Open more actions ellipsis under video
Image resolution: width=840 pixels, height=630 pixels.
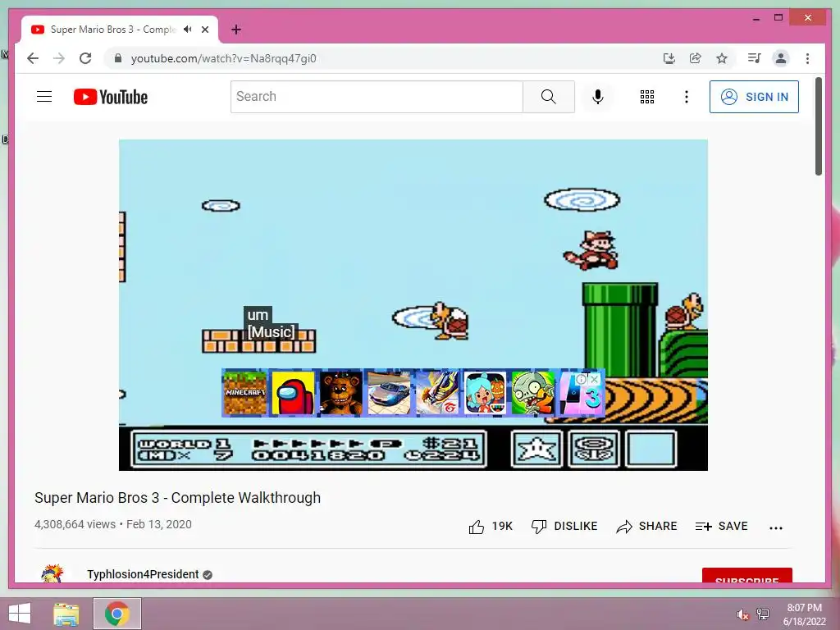(x=776, y=527)
